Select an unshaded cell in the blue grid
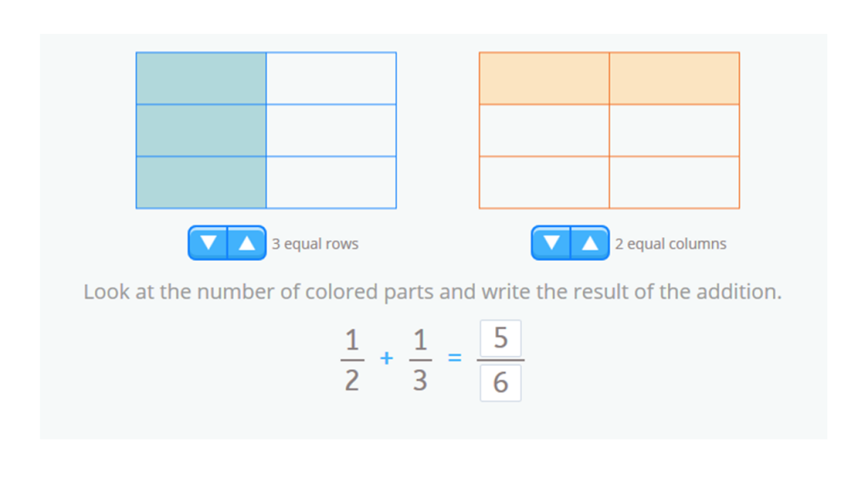868x488 pixels. (331, 129)
